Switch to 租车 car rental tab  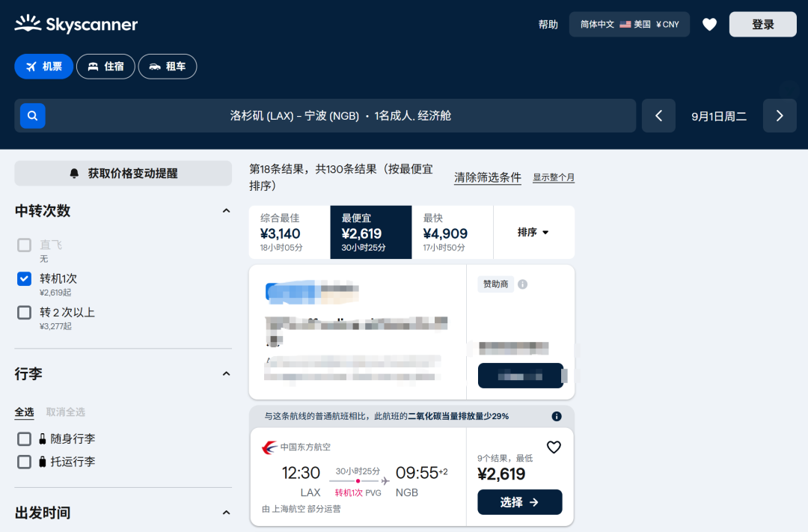coord(168,67)
